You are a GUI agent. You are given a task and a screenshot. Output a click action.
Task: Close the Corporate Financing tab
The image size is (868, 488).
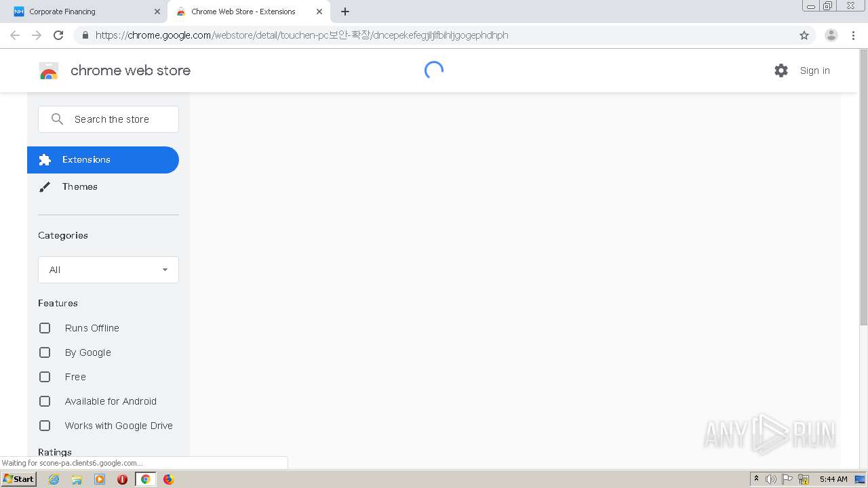pos(157,12)
